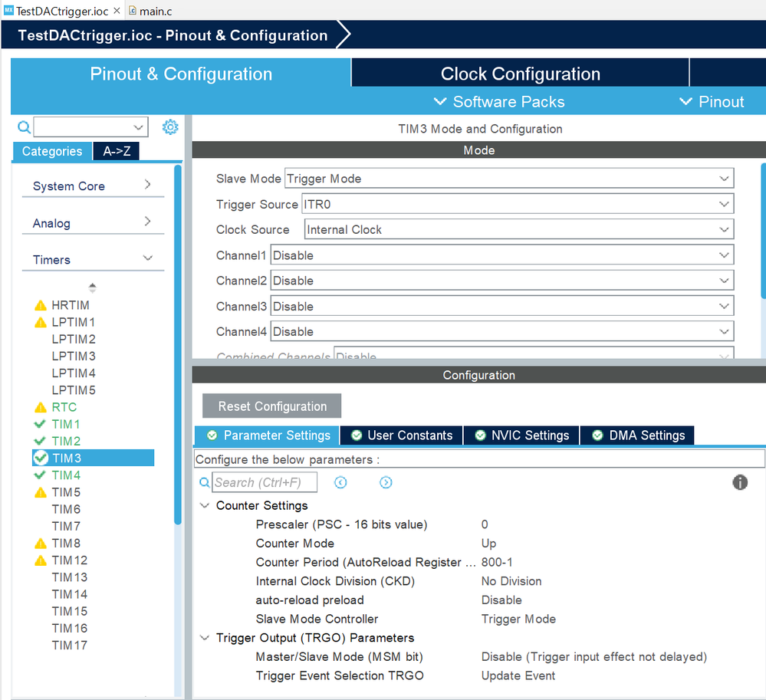Click the warning icon next to RTC
The height and width of the screenshot is (700, 766).
(41, 407)
